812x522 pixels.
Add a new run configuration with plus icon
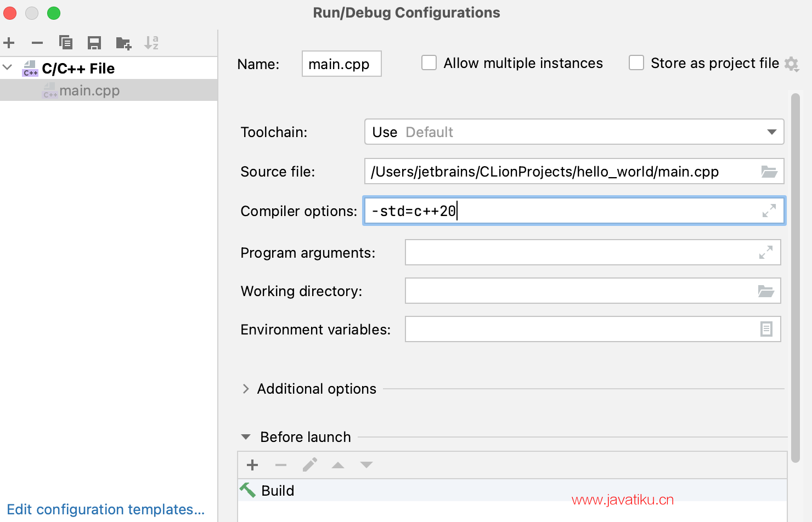click(x=9, y=43)
